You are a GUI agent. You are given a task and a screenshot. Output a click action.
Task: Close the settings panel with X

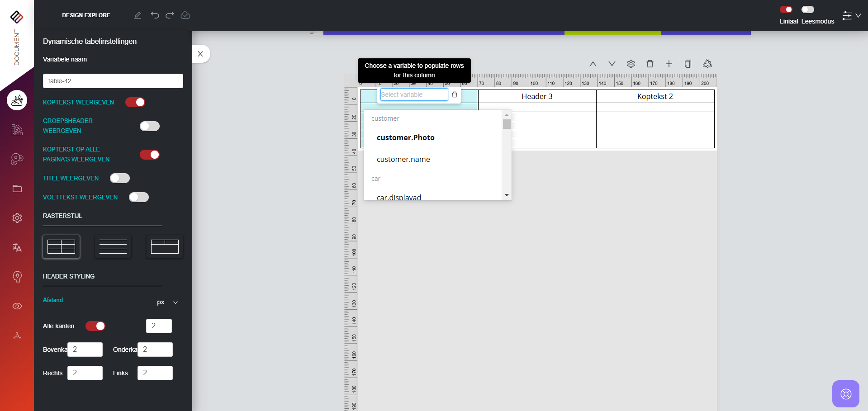tap(200, 54)
